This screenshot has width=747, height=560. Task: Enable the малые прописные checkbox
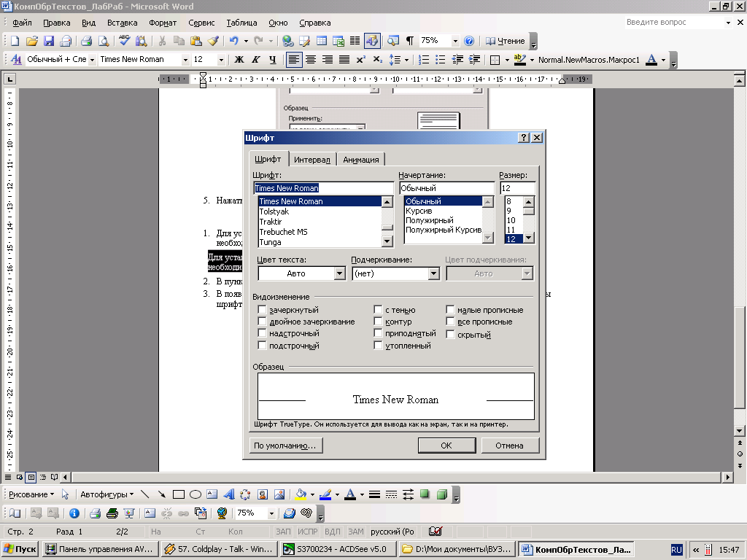click(x=450, y=310)
